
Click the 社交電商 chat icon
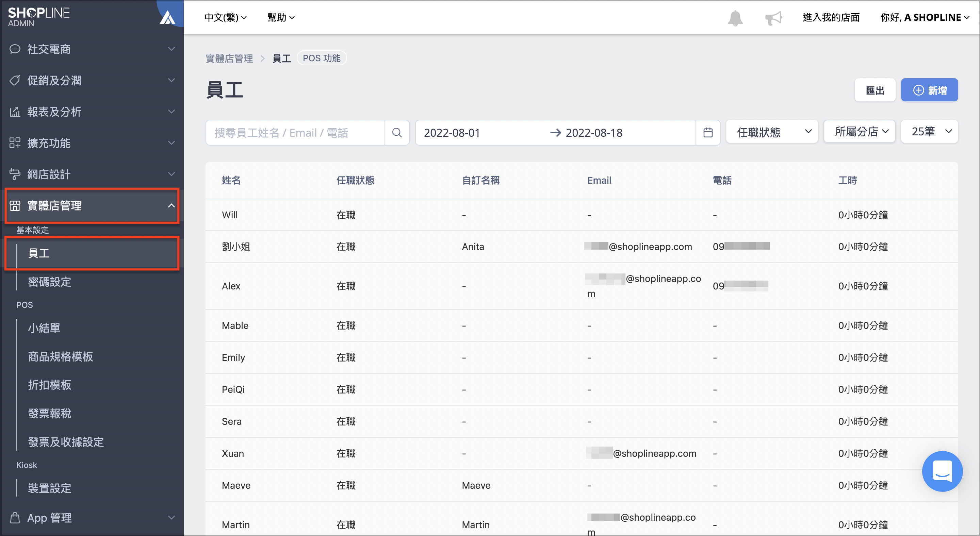[x=15, y=49]
